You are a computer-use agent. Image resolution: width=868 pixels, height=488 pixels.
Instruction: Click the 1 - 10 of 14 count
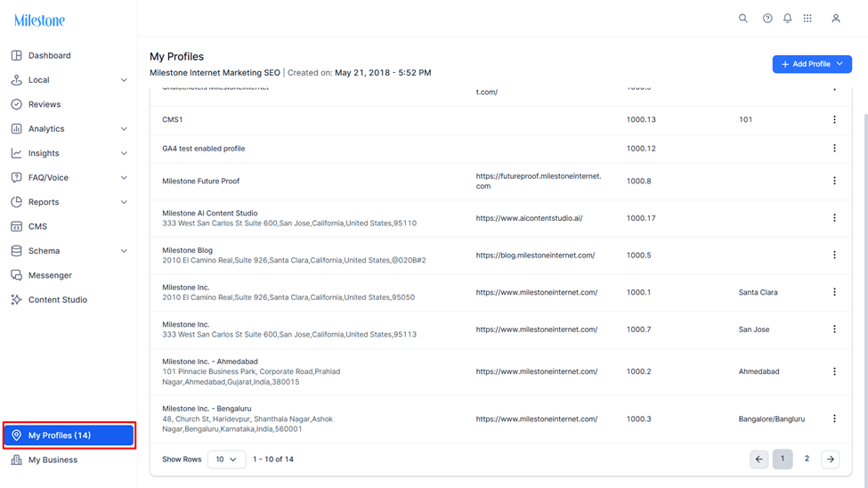point(273,460)
